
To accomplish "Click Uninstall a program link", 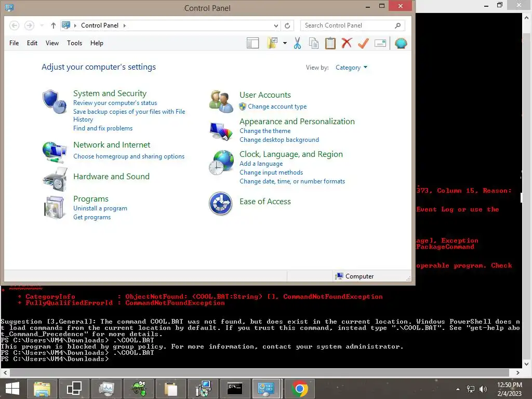I will coord(100,208).
